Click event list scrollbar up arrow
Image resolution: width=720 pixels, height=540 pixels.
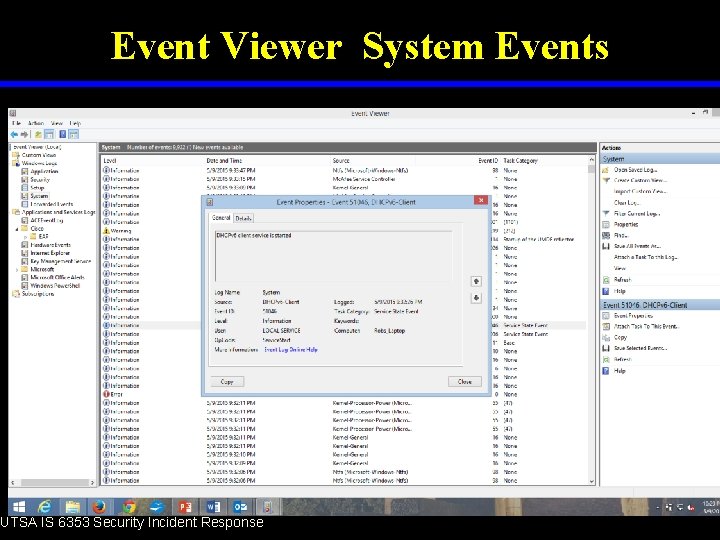[x=592, y=160]
